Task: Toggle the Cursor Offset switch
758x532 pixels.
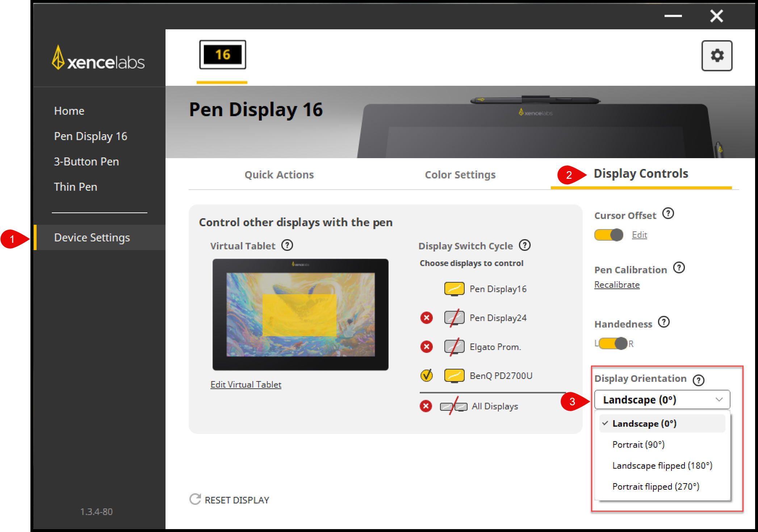Action: [x=608, y=235]
